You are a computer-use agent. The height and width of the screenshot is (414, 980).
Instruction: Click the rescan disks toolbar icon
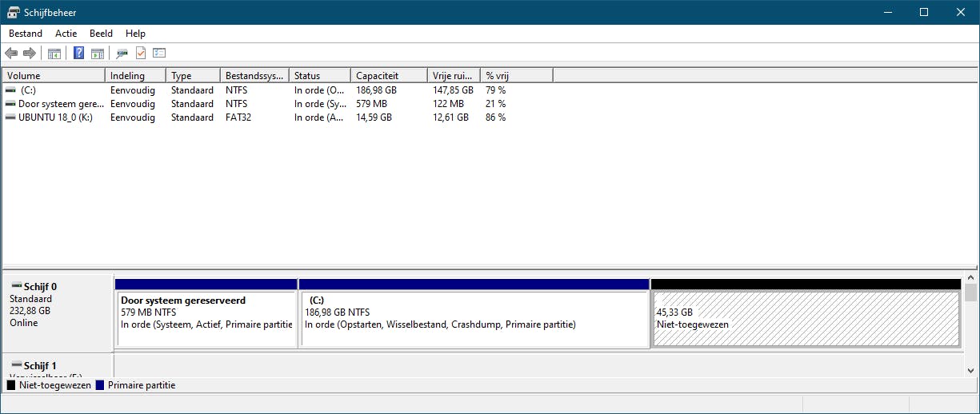coord(122,54)
